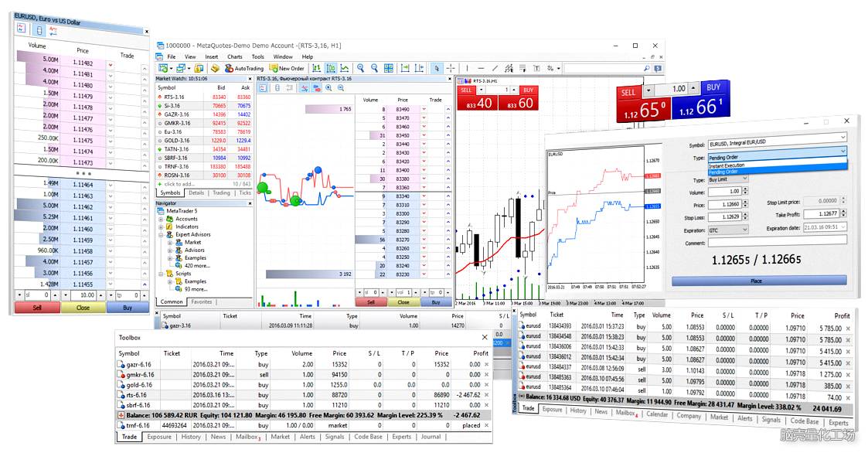The image size is (868, 453).
Task: Collapse the Expert Advisors node
Action: (x=161, y=234)
